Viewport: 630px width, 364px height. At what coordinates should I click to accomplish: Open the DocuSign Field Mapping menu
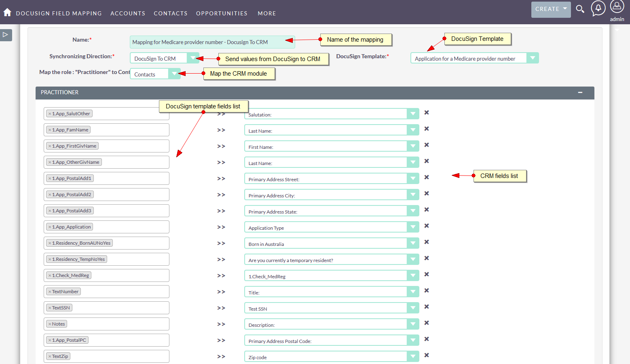(x=59, y=13)
